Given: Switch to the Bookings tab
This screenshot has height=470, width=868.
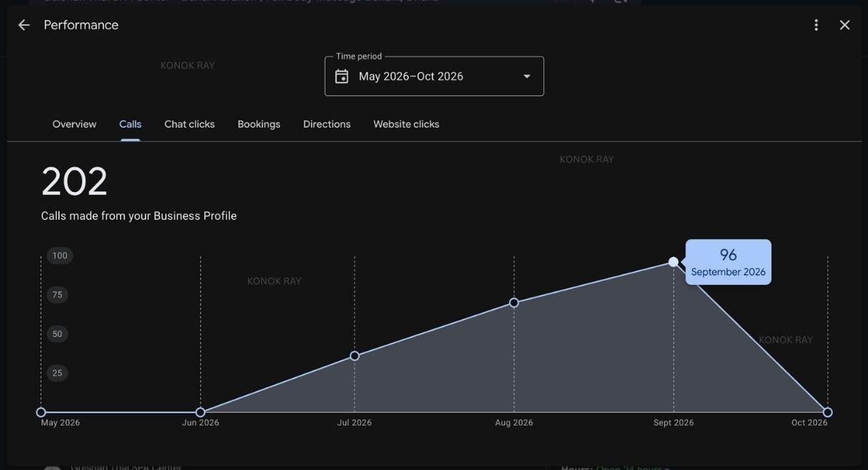Looking at the screenshot, I should 259,124.
